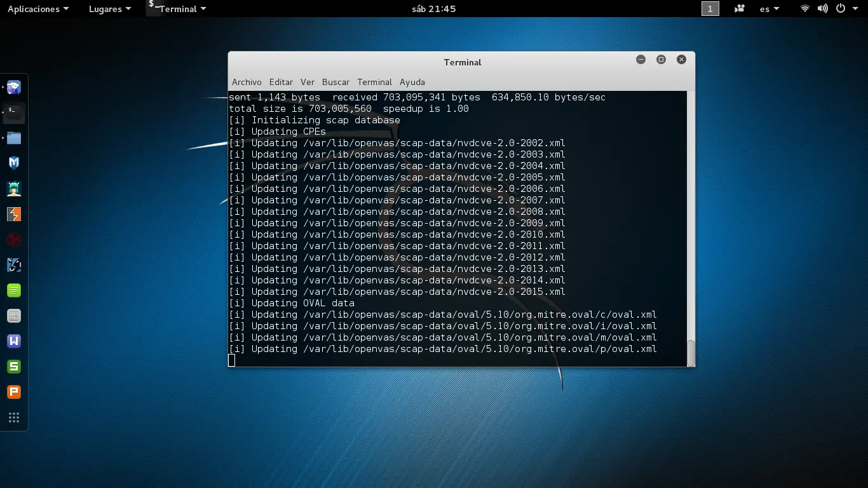The image size is (868, 488).
Task: Launch BeEF from the dock
Action: tap(14, 265)
